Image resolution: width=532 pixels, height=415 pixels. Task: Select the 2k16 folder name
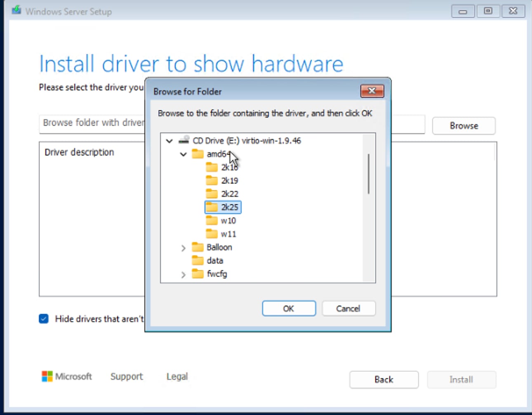(x=230, y=167)
